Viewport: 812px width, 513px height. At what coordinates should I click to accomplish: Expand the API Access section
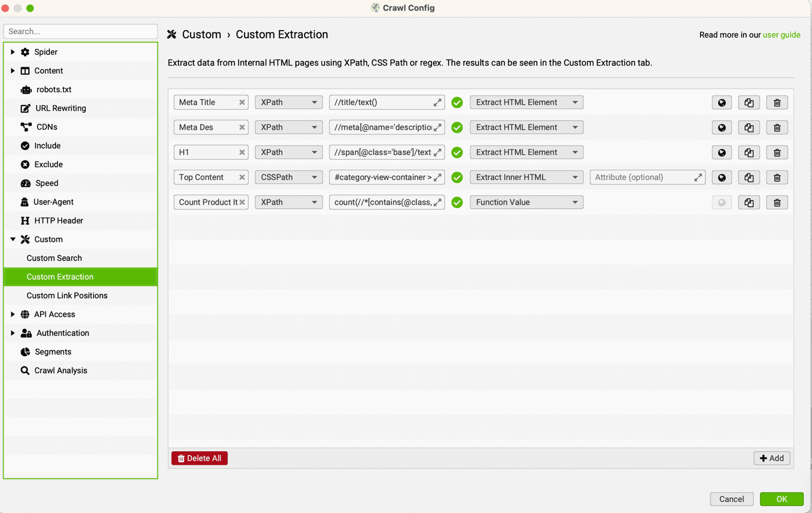tap(12, 314)
